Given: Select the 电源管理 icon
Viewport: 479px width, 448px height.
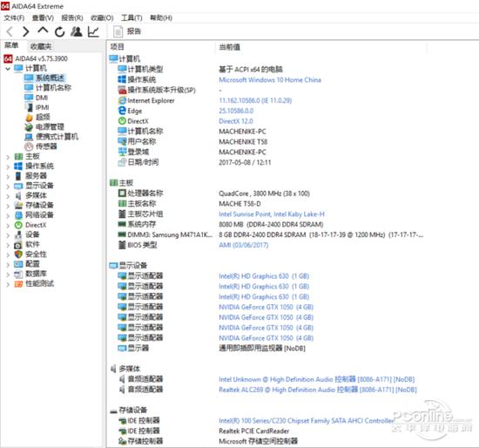Looking at the screenshot, I should (29, 127).
